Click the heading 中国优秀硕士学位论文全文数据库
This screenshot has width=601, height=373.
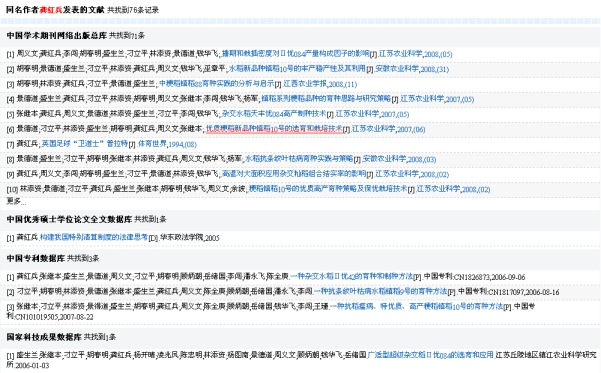point(69,219)
